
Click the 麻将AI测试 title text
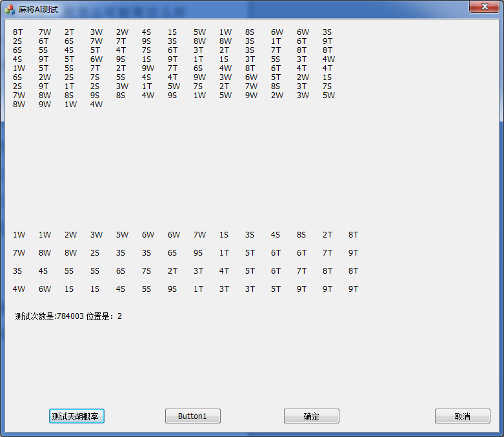38,10
